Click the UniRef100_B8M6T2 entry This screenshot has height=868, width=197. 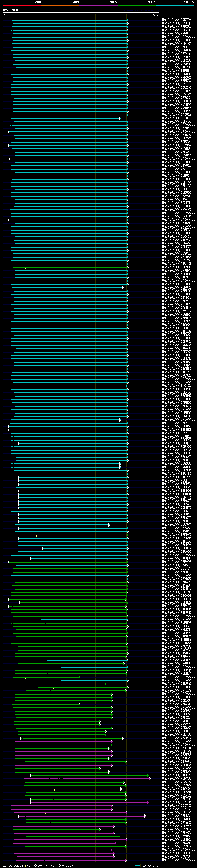pos(177,518)
